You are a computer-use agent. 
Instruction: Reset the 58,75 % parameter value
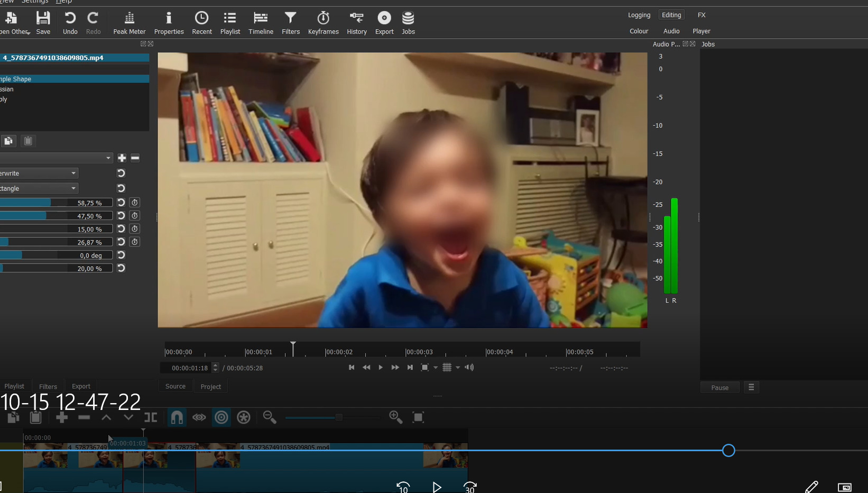(x=121, y=203)
